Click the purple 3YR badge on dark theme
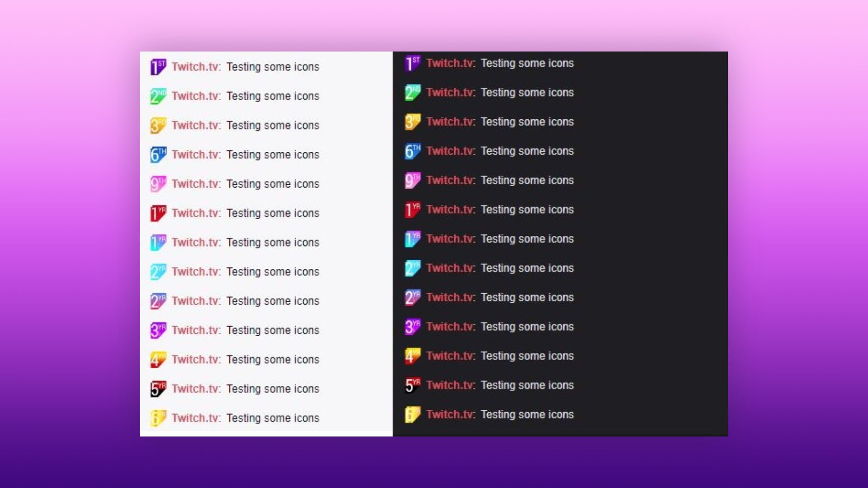The width and height of the screenshot is (868, 488). coord(412,326)
